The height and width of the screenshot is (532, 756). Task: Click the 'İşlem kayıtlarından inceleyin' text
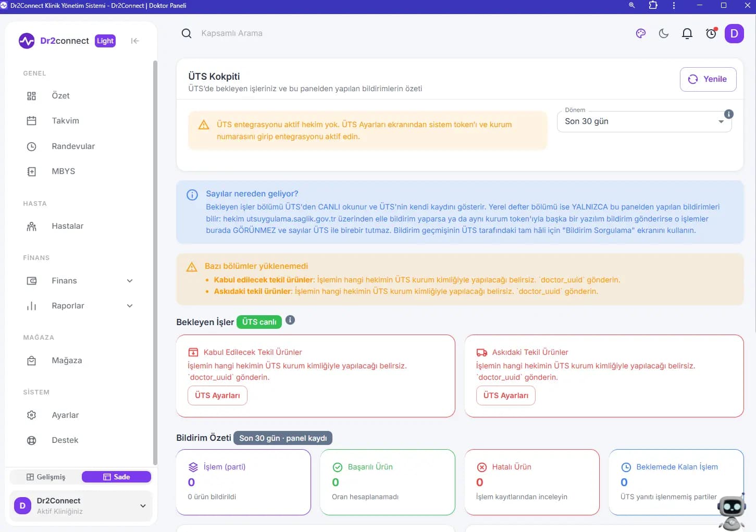(522, 497)
